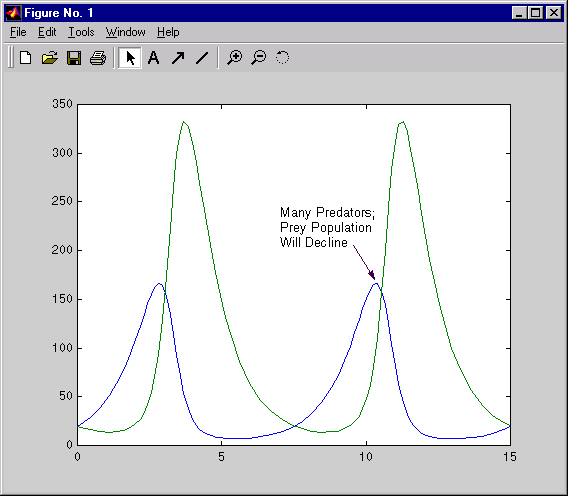The image size is (568, 496).
Task: Toggle the Edit Plot arrow pointer tool
Action: pyautogui.click(x=130, y=58)
